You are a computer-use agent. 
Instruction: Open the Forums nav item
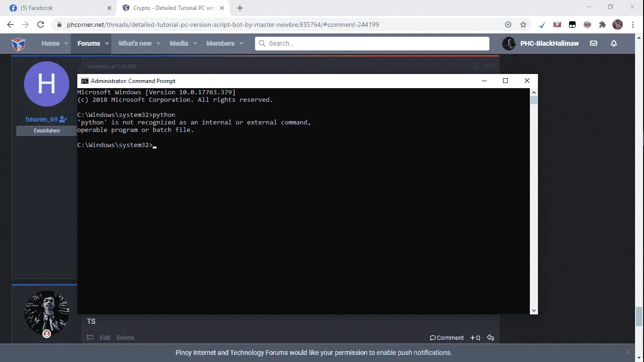pos(89,43)
